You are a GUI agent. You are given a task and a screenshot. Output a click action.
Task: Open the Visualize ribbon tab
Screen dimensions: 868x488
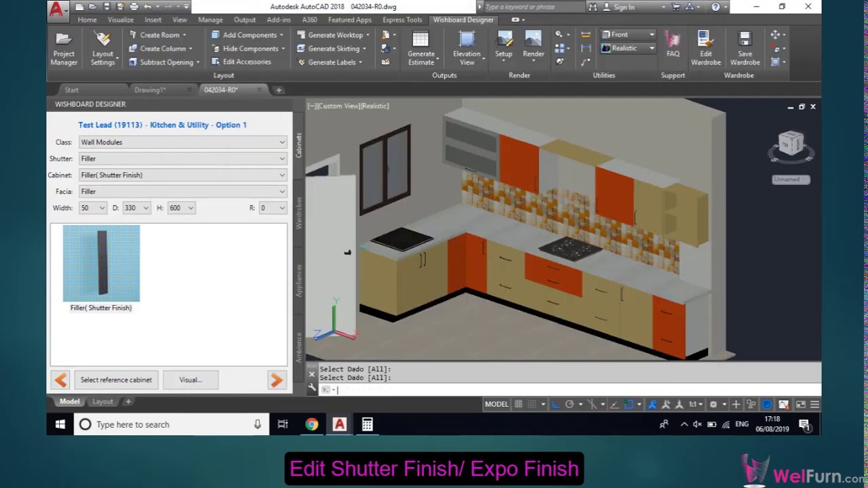point(121,20)
